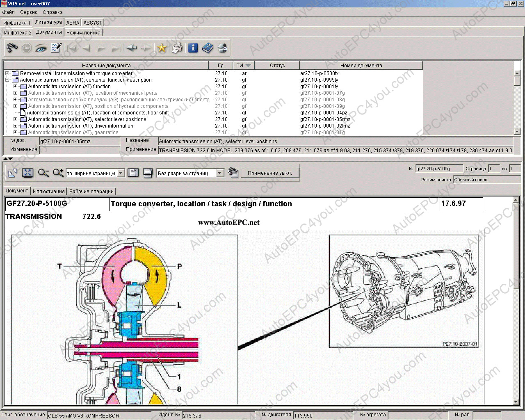This screenshot has height=420, width=525.
Task: Select 'Automatic transmission (AT), driver information' document
Action: tap(80, 126)
